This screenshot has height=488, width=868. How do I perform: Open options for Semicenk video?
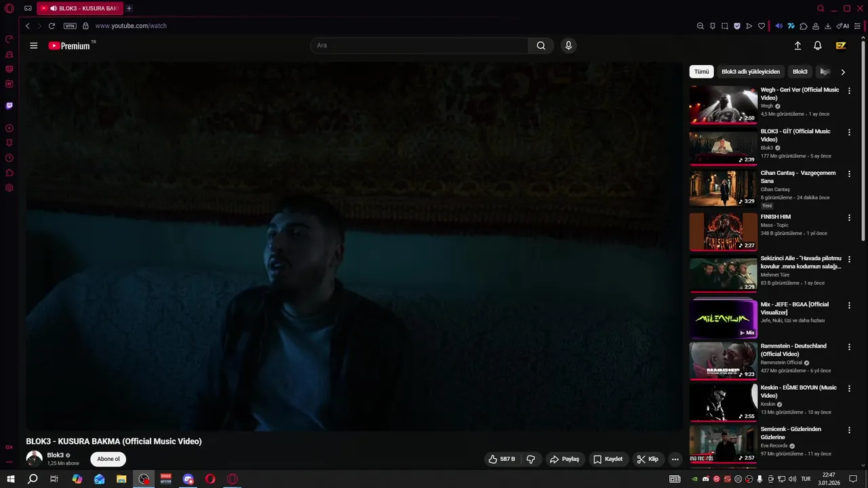click(x=849, y=430)
